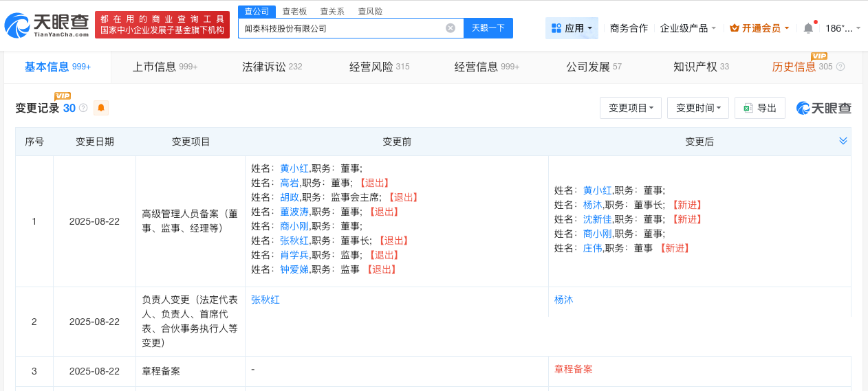Open the account menu 186*...

point(843,28)
